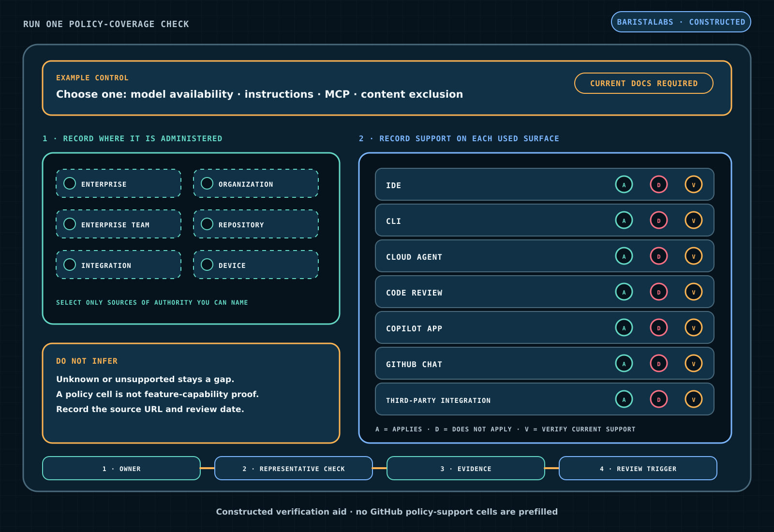Click the A circle in Code Review
The image size is (774, 532).
click(x=624, y=292)
